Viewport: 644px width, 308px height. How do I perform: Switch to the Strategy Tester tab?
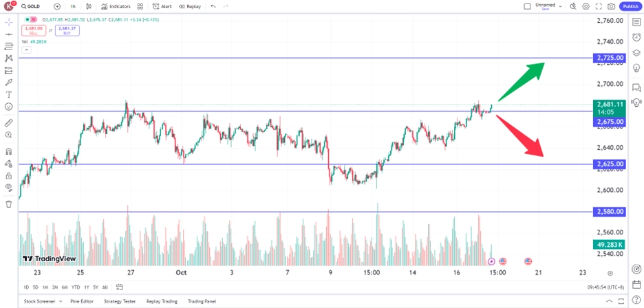click(x=118, y=301)
